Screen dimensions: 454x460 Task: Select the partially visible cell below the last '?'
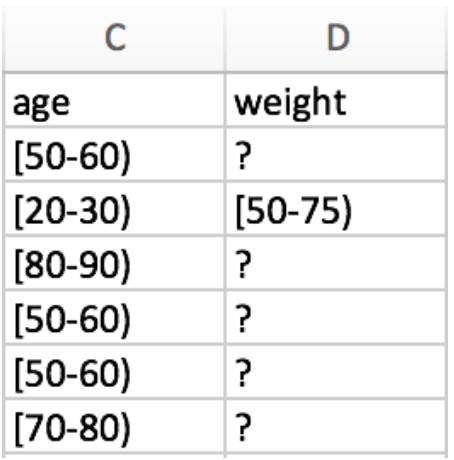[336, 457]
